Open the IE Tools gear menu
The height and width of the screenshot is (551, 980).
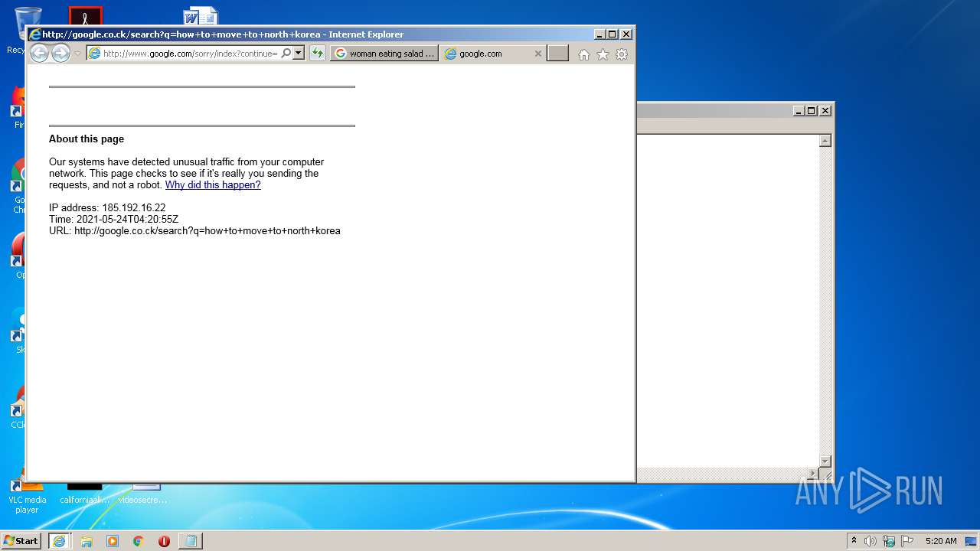click(622, 54)
